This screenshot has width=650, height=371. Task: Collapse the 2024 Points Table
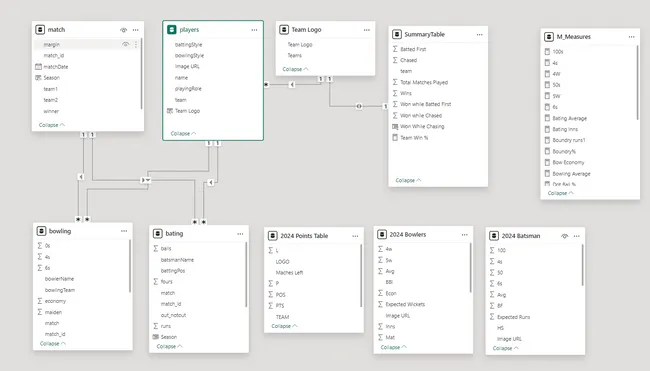click(x=284, y=326)
